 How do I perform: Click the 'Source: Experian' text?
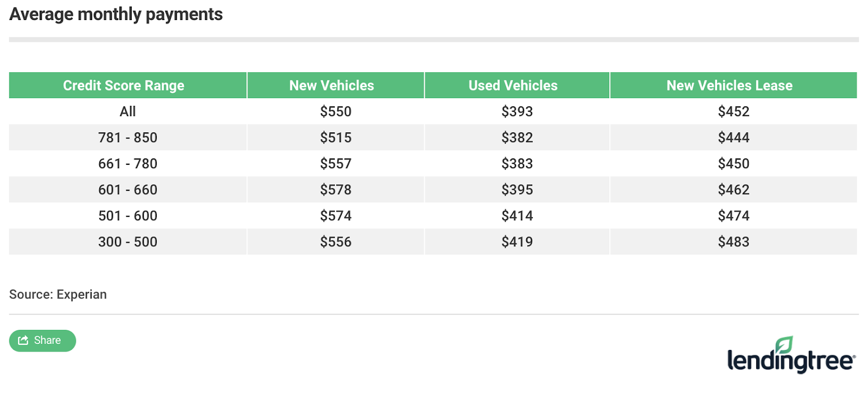[58, 295]
